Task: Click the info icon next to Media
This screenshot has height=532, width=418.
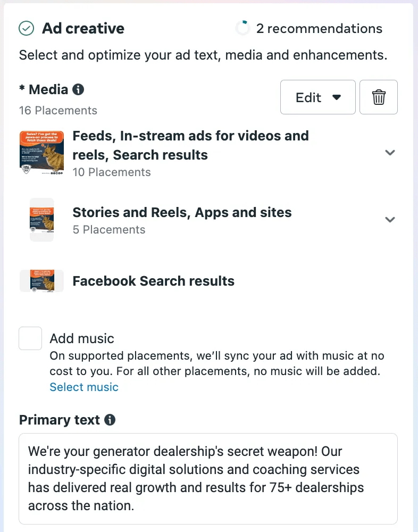Action: click(78, 89)
